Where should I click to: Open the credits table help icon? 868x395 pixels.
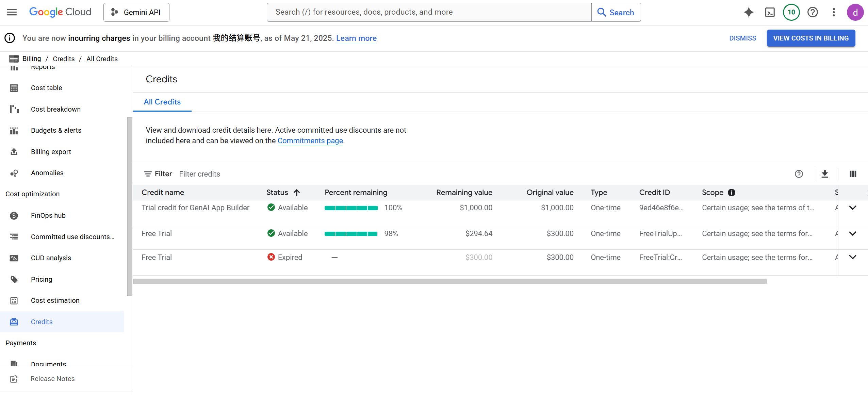pos(799,174)
